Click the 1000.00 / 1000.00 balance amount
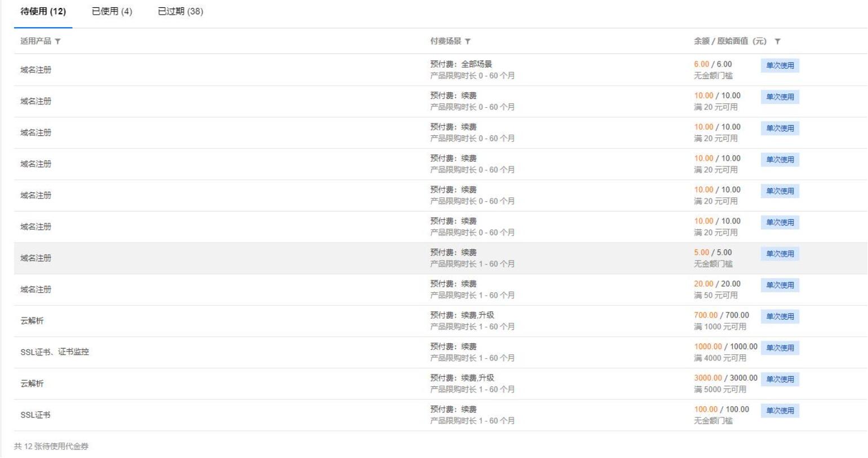 coord(726,347)
